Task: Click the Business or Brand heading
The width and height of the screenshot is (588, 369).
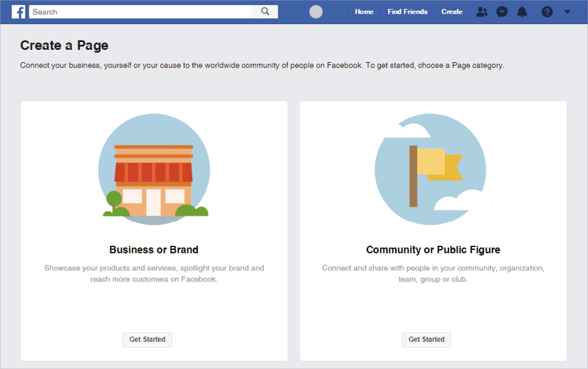Action: coord(154,250)
